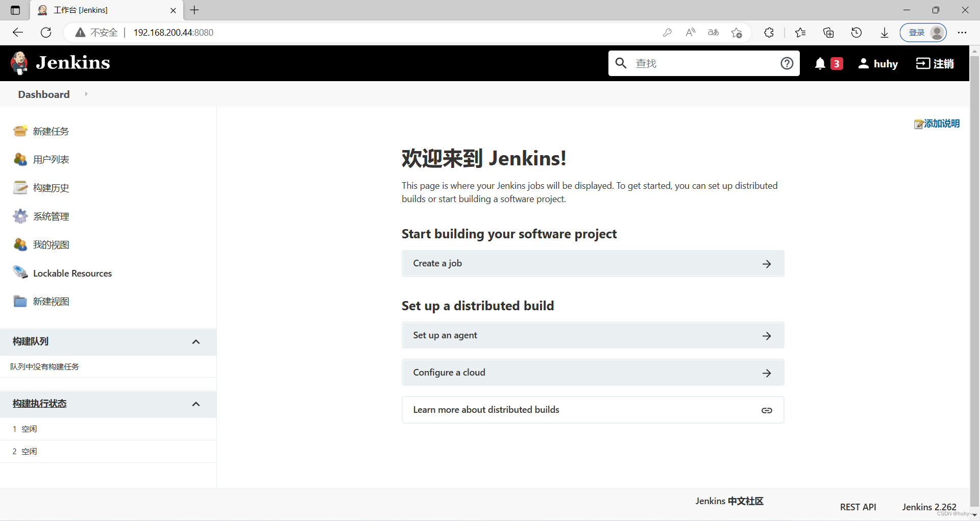
Task: Open 构建历史 build history
Action: coord(51,188)
